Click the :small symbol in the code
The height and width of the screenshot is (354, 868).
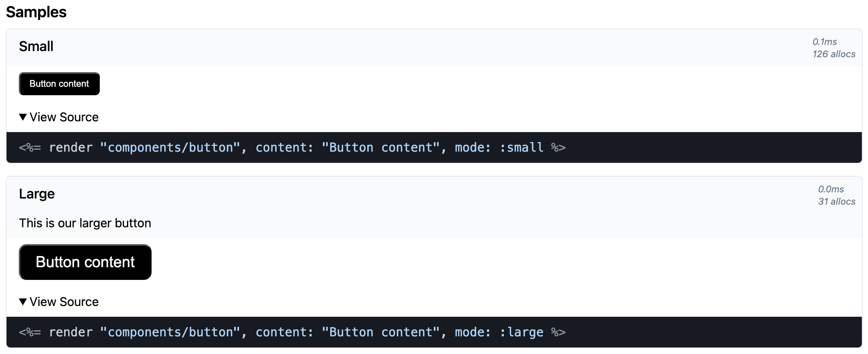coord(521,148)
